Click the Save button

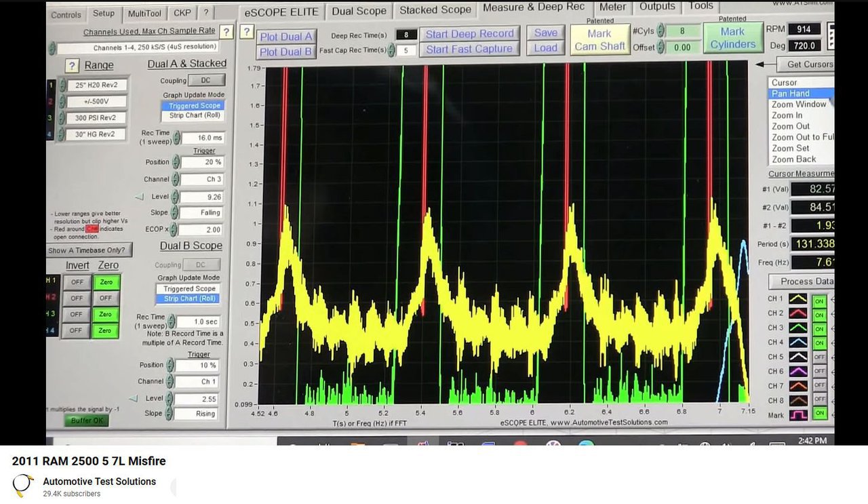tap(545, 33)
